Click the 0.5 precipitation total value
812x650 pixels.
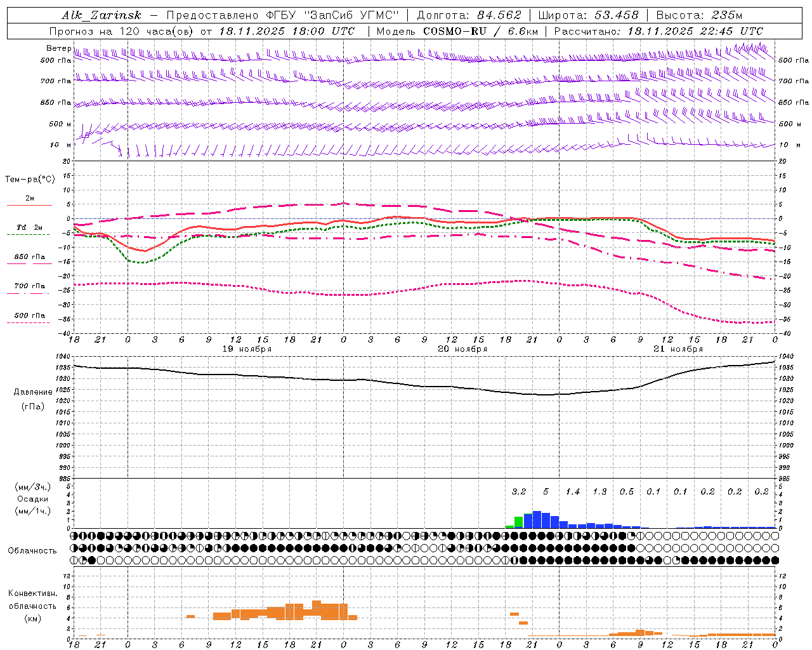pyautogui.click(x=627, y=492)
